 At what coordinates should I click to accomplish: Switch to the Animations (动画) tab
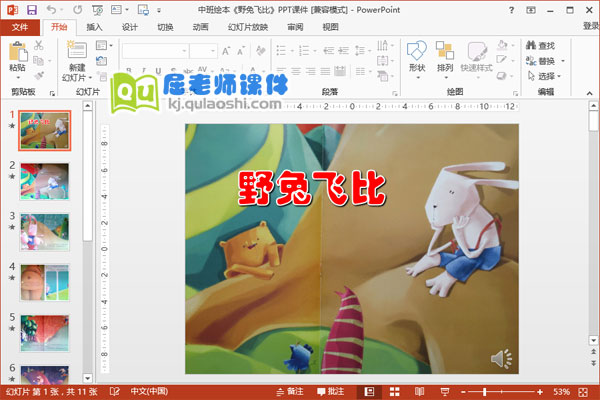pyautogui.click(x=200, y=28)
